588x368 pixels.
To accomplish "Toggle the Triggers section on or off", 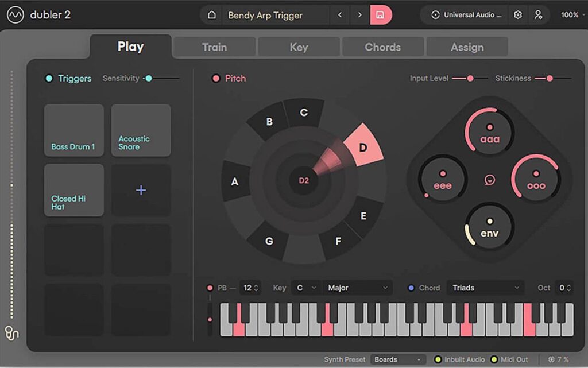I will 49,78.
